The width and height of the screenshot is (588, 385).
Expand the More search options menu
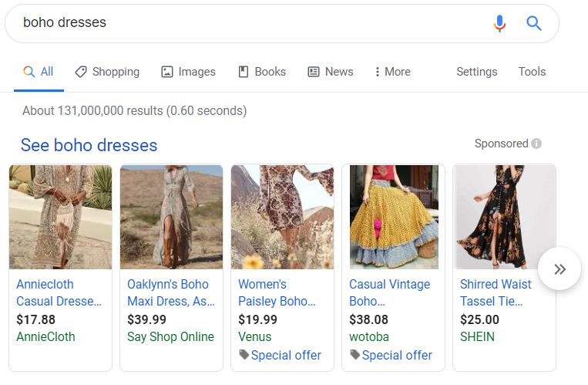tap(392, 72)
